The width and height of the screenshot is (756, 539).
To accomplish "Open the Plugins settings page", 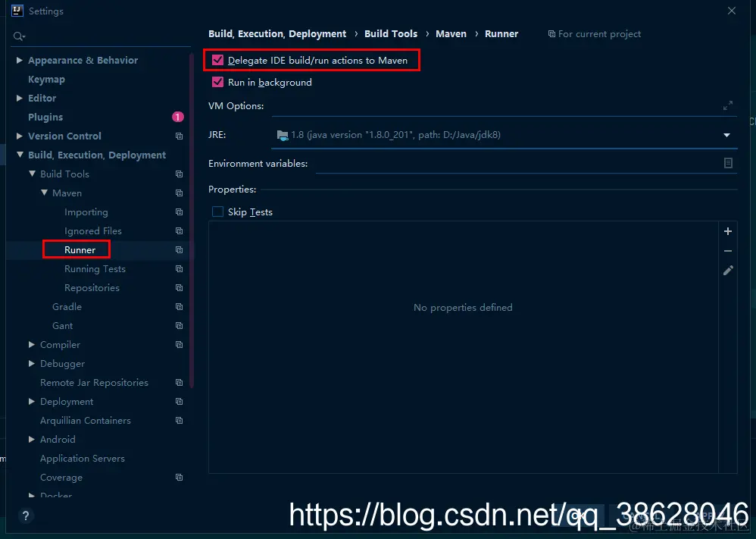I will [x=45, y=117].
